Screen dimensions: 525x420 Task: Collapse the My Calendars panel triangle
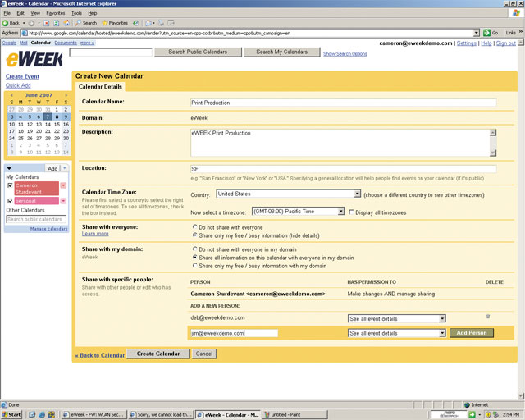[9, 168]
